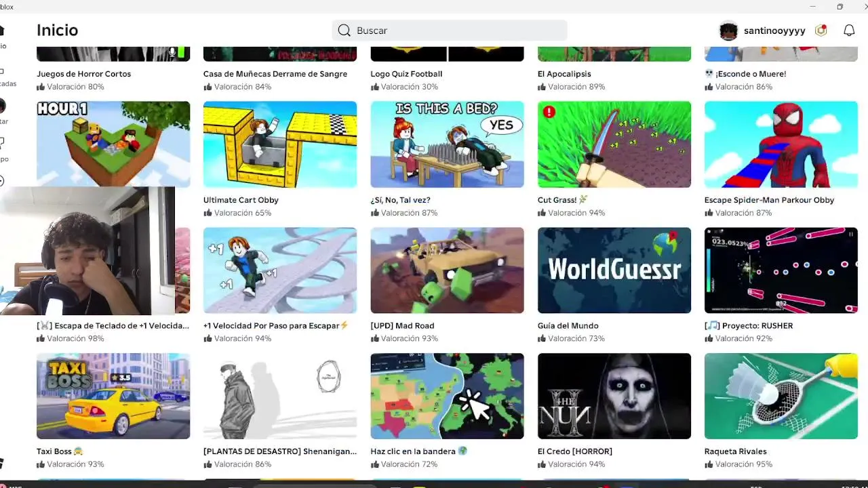Open the santinooyyyy profile avatar

click(x=728, y=30)
